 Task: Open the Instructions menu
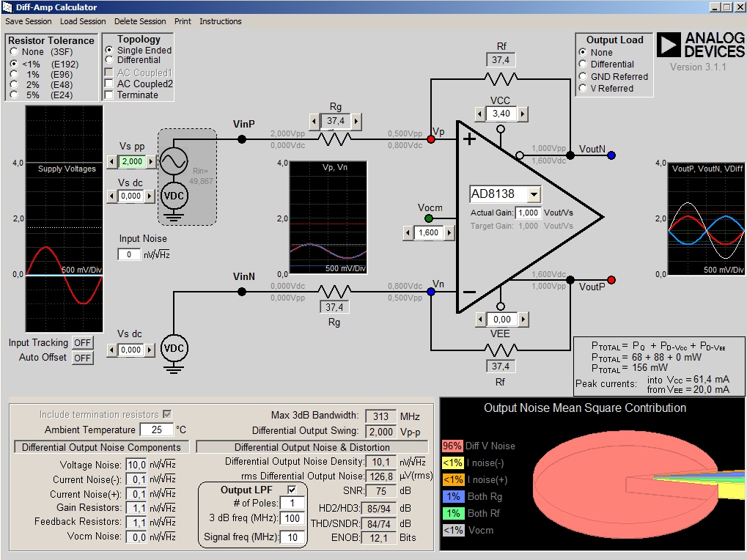220,21
